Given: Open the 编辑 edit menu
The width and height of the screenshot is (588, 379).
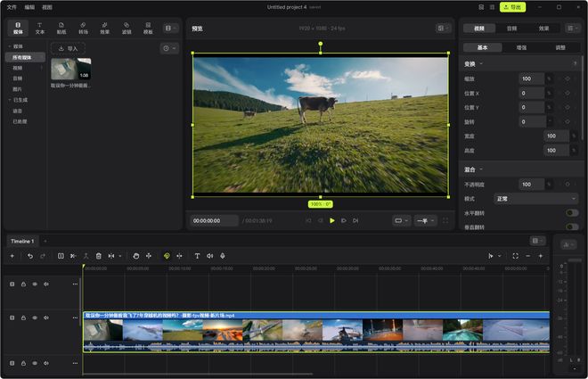Looking at the screenshot, I should pyautogui.click(x=29, y=7).
